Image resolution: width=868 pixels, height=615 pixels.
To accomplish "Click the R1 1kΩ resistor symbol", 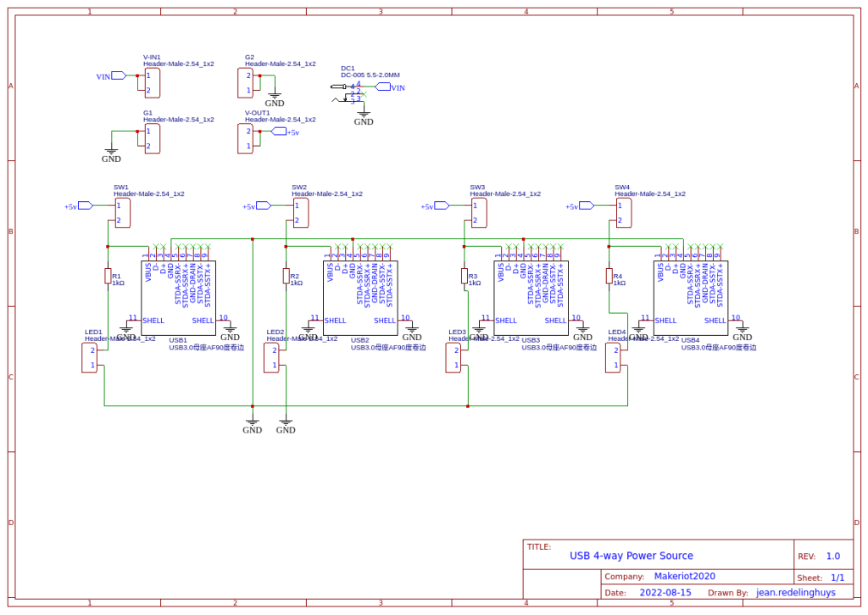I will point(108,276).
